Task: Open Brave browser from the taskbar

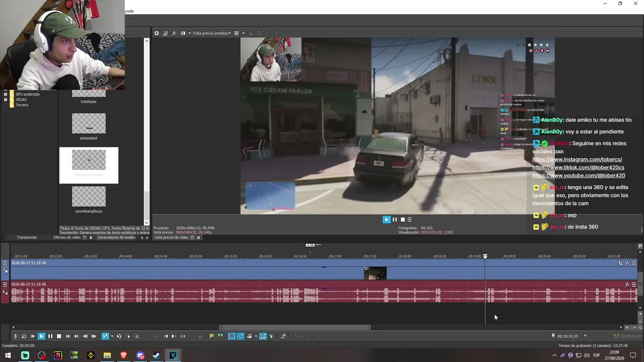Action: (x=124, y=355)
